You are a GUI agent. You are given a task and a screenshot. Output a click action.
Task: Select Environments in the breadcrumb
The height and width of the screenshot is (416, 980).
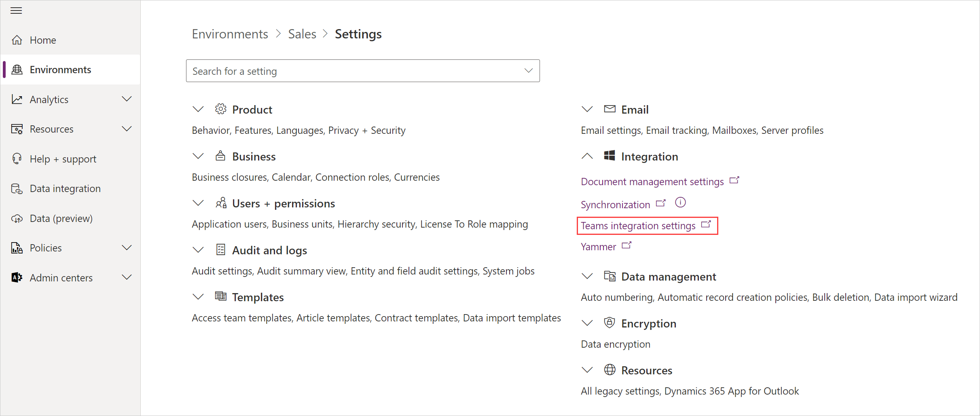tap(230, 34)
